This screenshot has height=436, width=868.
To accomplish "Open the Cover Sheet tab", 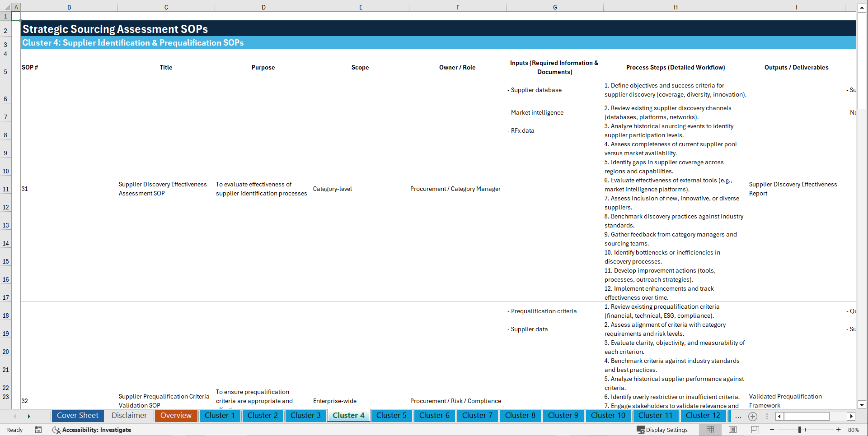I will 77,416.
